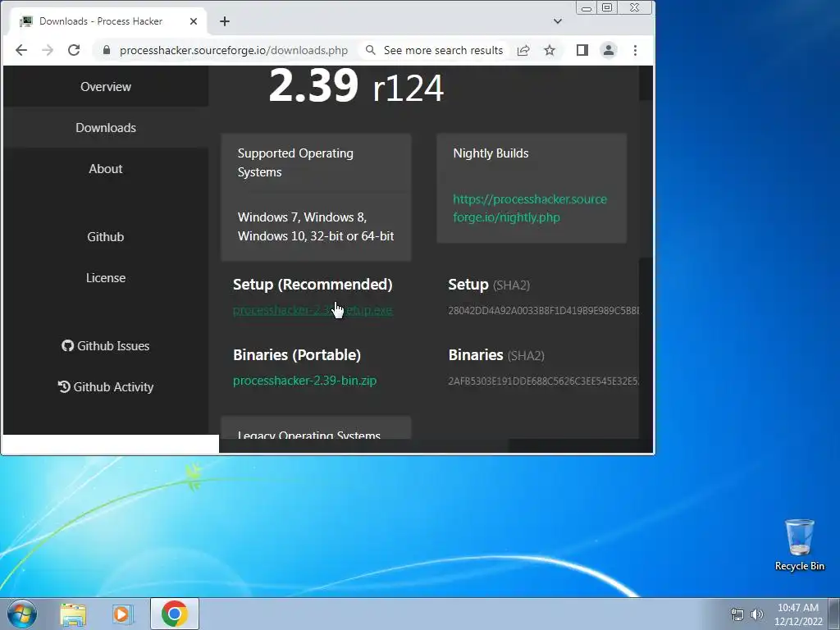Screen dimensions: 840x630
Task: Open Github in the sidebar
Action: coord(106,237)
